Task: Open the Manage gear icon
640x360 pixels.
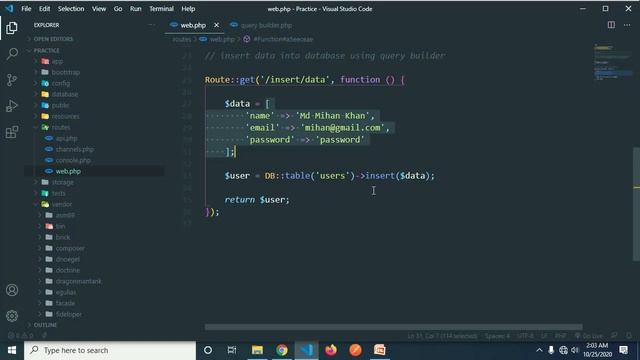Action: pyautogui.click(x=12, y=316)
